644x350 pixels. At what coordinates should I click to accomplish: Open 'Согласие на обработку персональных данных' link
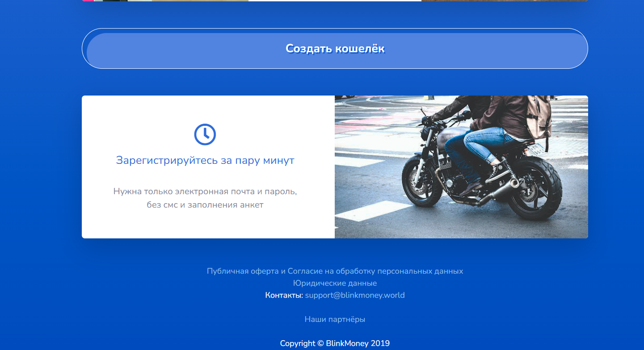[x=375, y=271]
